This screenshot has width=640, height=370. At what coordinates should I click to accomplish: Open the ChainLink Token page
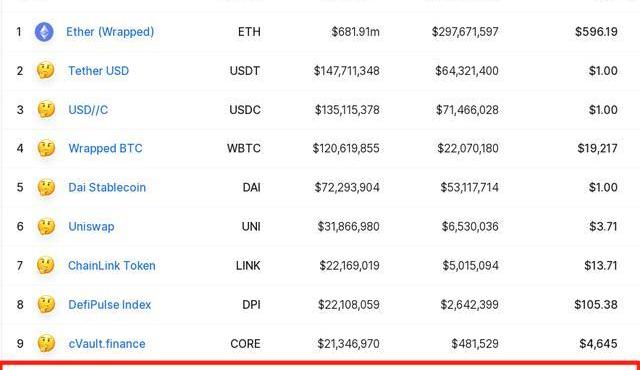(112, 266)
